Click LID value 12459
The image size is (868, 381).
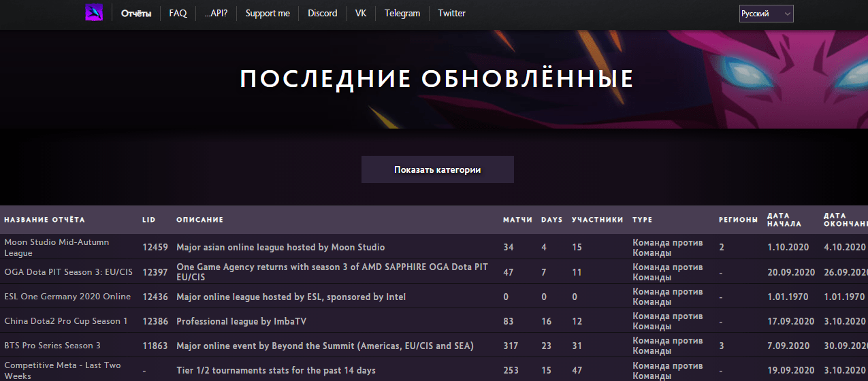(x=155, y=248)
